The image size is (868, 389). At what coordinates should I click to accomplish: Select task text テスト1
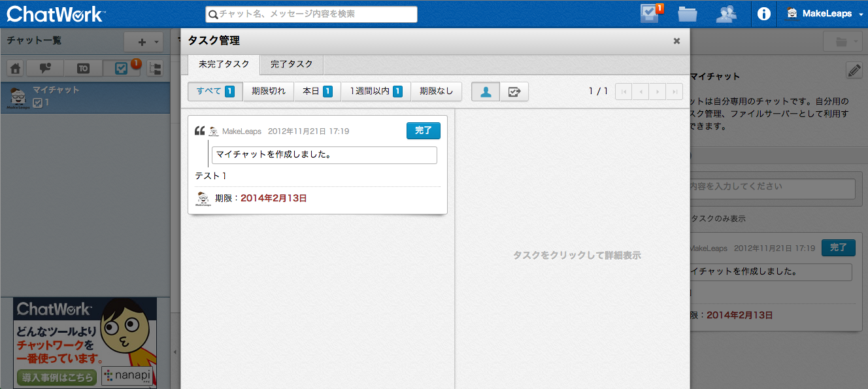tap(211, 176)
